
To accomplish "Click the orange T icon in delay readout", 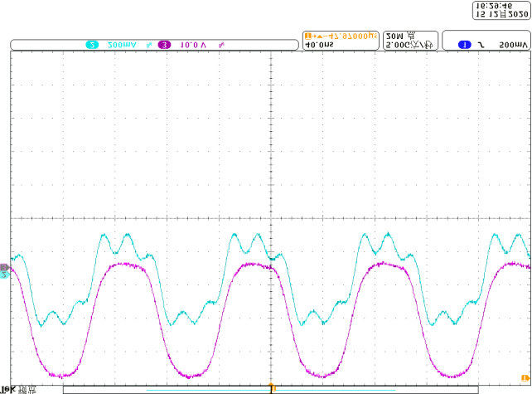I will tap(309, 36).
